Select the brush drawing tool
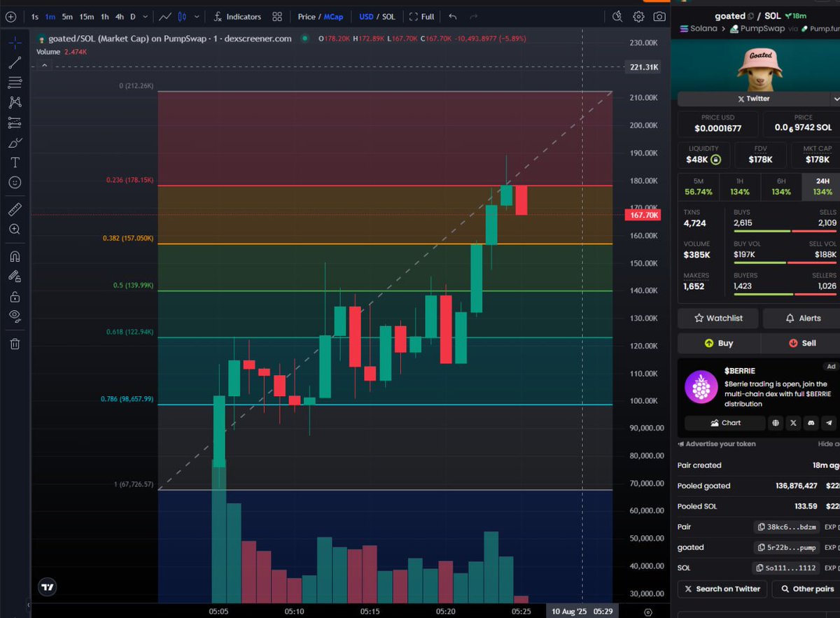840x618 pixels. click(x=15, y=143)
